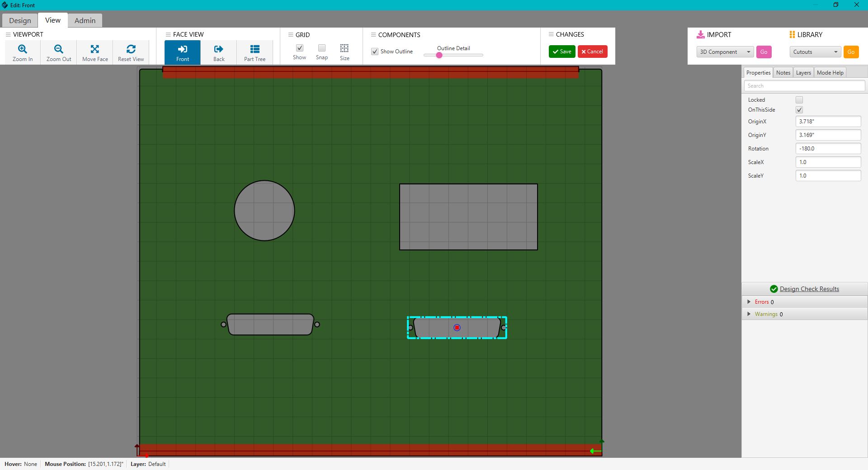The image size is (868, 470).
Task: Collapse the Viewport section handle
Action: point(8,34)
